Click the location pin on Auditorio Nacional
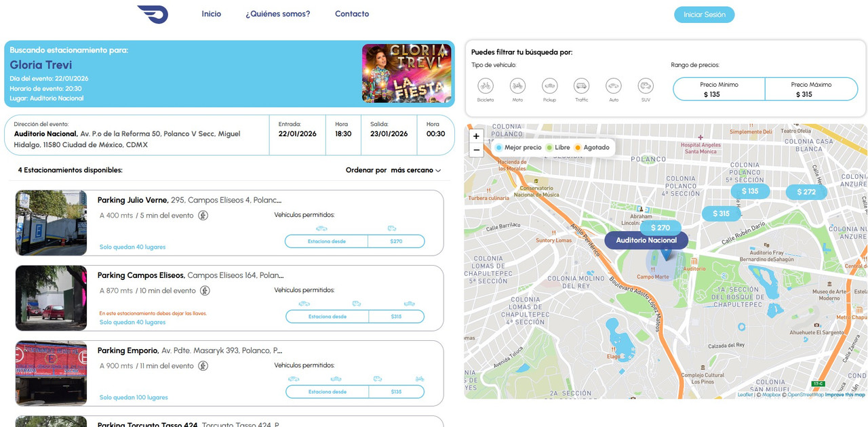This screenshot has width=868, height=427. click(x=665, y=253)
